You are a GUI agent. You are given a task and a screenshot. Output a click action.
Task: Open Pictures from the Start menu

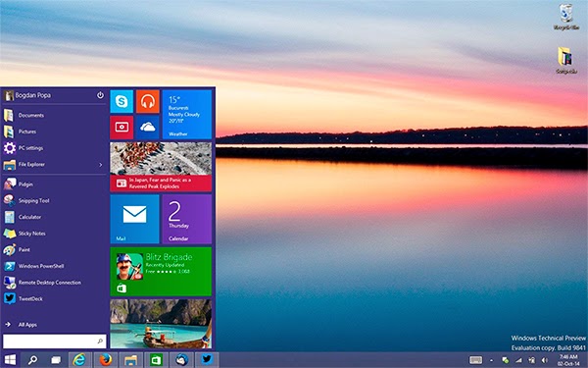54,131
